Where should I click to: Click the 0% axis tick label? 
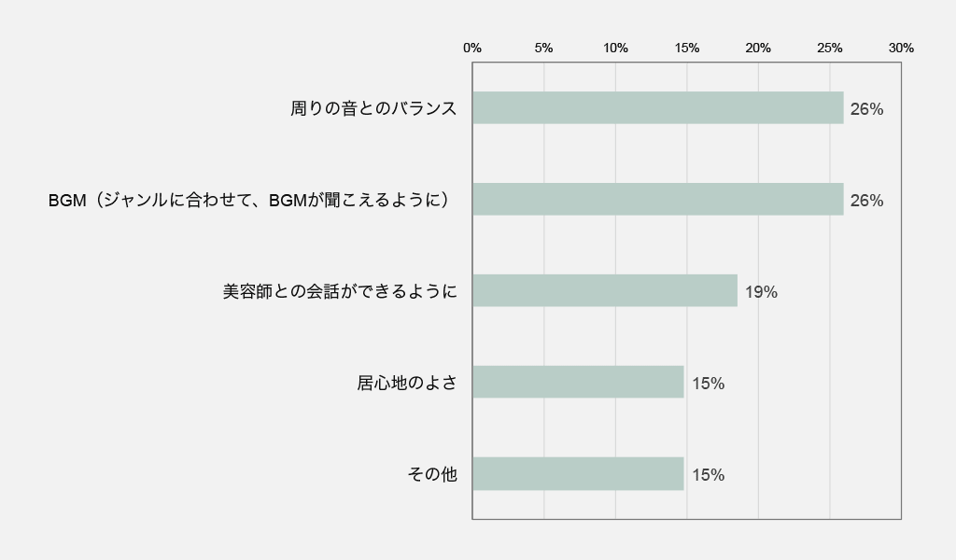[472, 48]
